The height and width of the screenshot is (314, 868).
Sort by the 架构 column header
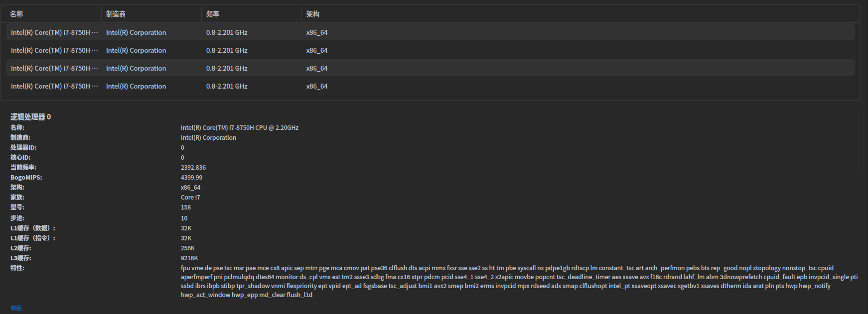[313, 14]
